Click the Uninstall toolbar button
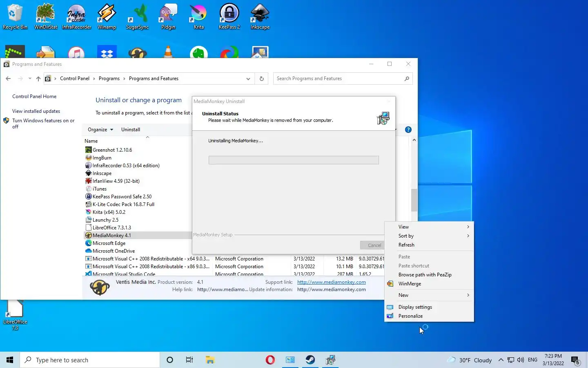 (x=131, y=130)
